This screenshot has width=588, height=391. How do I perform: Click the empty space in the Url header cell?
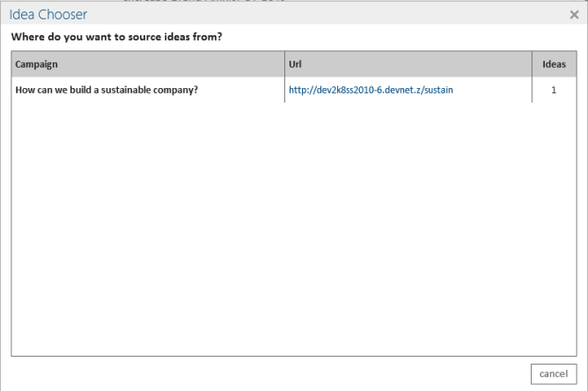414,65
